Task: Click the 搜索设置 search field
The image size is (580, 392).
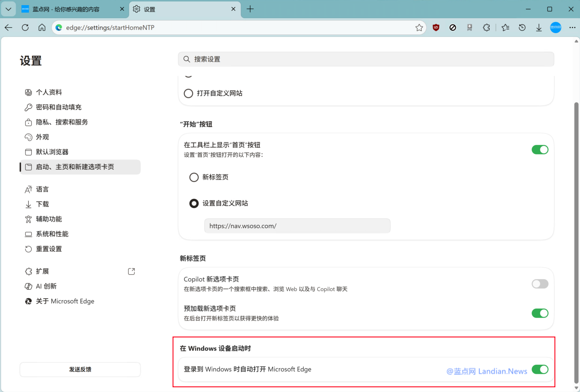Action: 365,59
